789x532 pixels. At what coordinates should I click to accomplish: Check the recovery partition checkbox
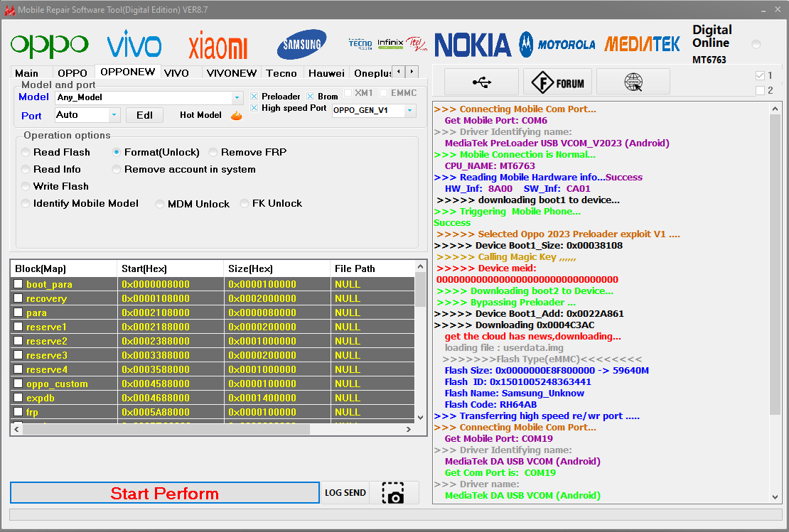(18, 298)
